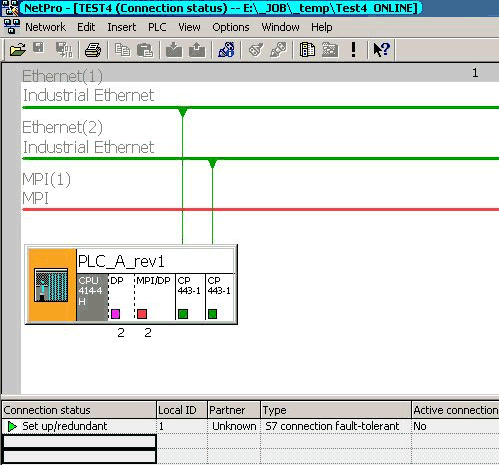Click the Active connection column header
Screen dimensions: 499x465
tap(455, 410)
